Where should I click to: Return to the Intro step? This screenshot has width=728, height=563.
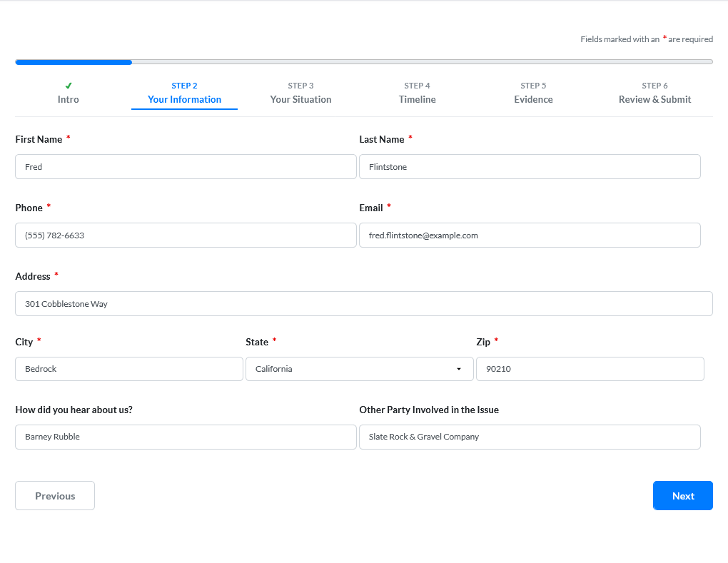click(68, 99)
